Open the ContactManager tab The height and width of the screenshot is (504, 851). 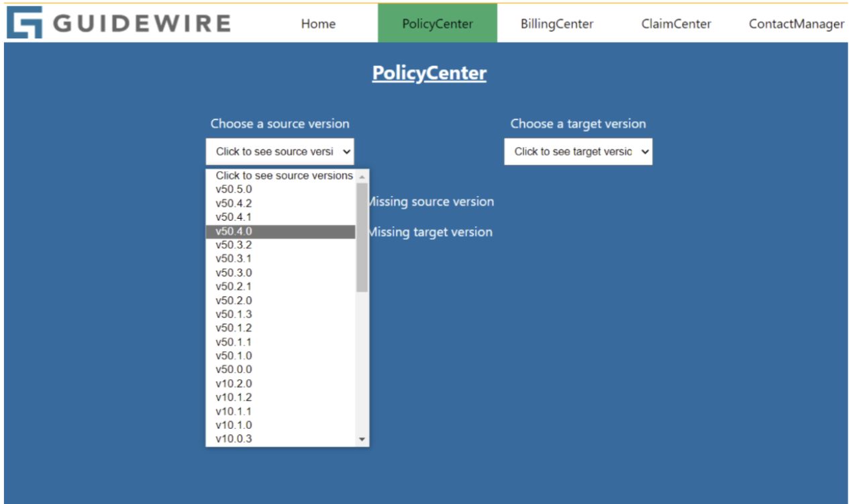click(797, 24)
